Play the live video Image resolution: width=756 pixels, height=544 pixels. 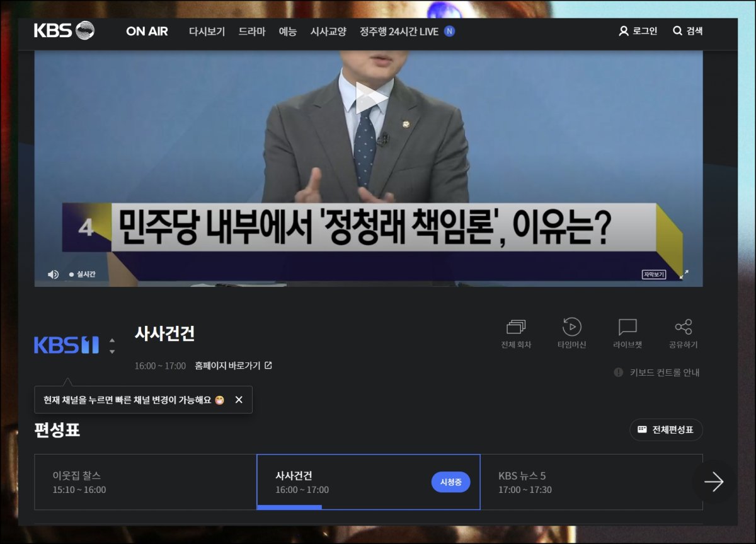click(x=372, y=98)
